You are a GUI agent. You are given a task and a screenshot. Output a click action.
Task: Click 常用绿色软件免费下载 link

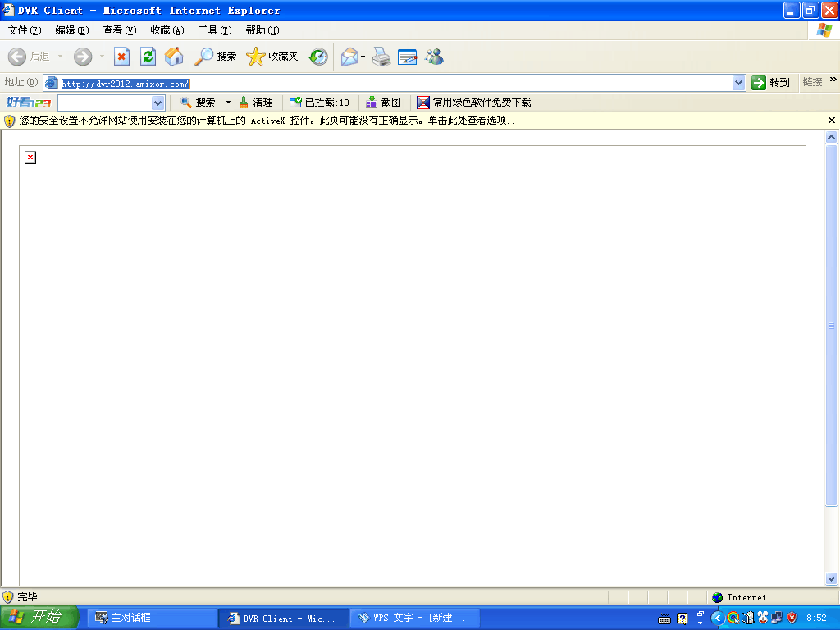(x=482, y=103)
